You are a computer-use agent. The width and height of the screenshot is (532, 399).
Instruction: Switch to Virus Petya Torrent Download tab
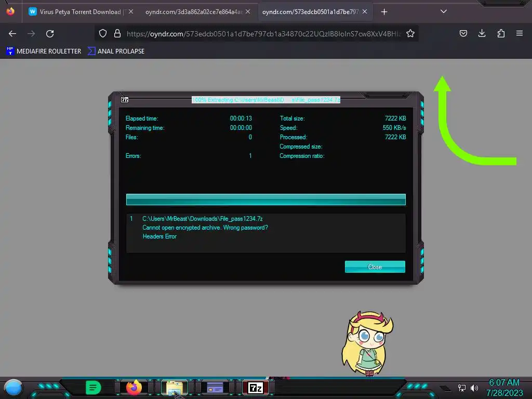click(79, 12)
